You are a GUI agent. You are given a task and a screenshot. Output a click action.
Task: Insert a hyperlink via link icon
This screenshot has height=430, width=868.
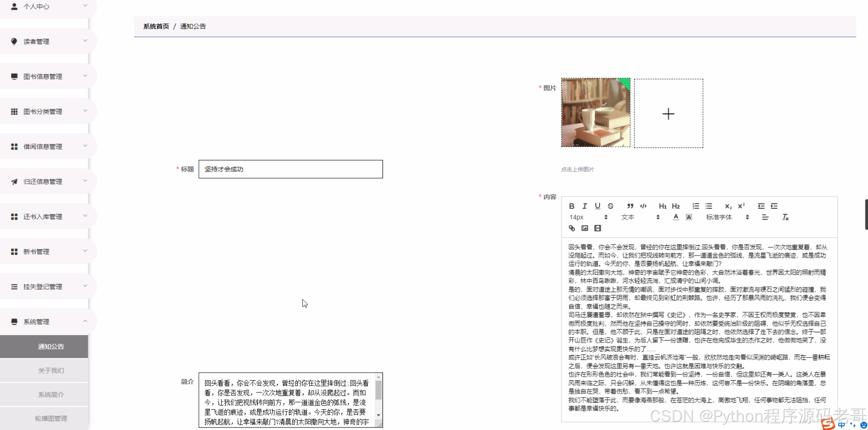pyautogui.click(x=572, y=228)
